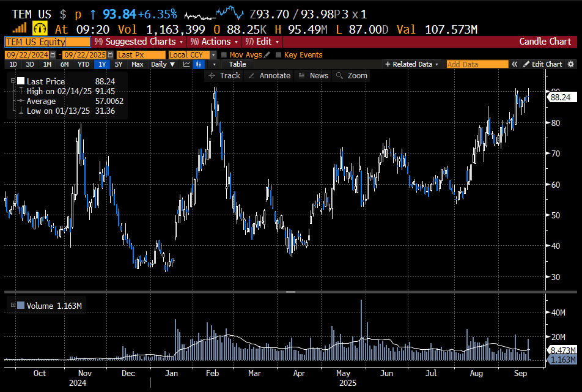Image resolution: width=582 pixels, height=392 pixels.
Task: Open the start date calendar picker icon
Action: (x=53, y=55)
